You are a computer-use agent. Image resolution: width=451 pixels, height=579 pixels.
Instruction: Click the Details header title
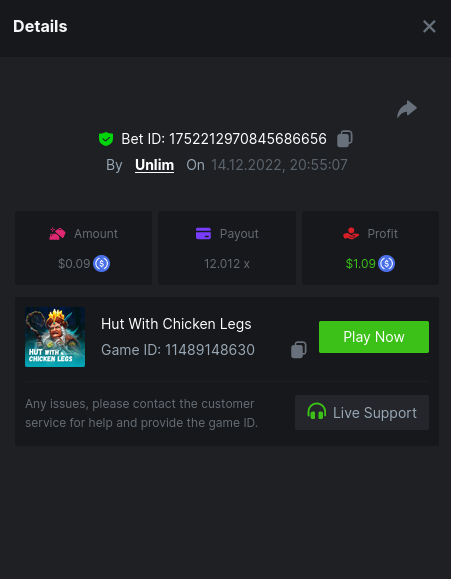click(x=40, y=27)
